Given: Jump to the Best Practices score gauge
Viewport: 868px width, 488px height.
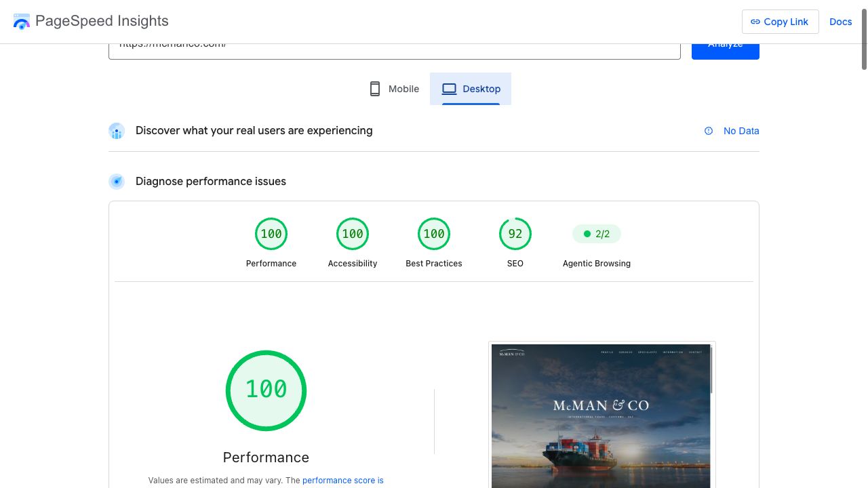Looking at the screenshot, I should pos(434,234).
